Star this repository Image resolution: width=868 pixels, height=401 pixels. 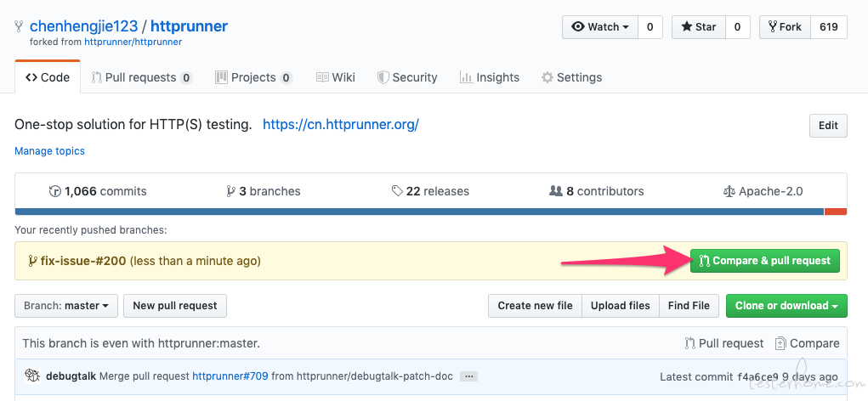click(x=699, y=27)
